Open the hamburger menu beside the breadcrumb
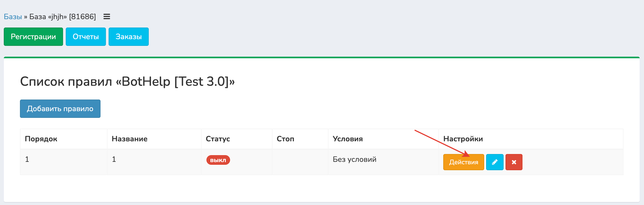 tap(107, 17)
